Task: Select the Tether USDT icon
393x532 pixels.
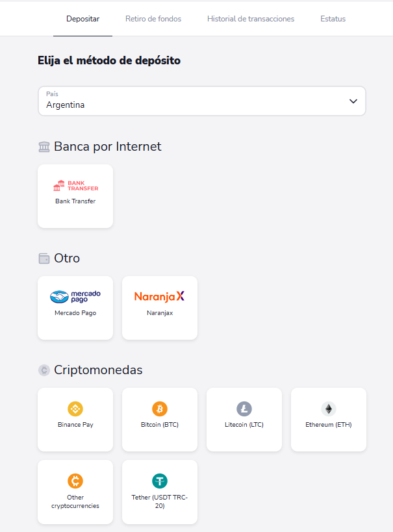Action: click(x=160, y=481)
